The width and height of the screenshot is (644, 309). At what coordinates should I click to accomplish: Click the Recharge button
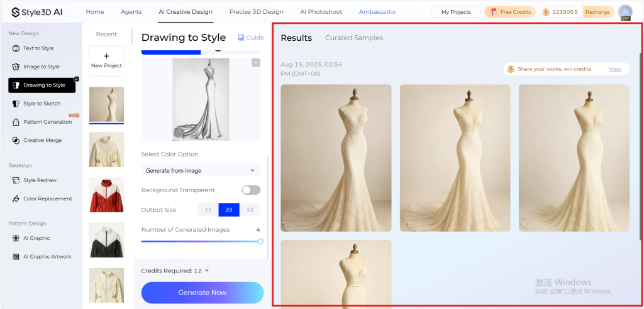point(598,12)
